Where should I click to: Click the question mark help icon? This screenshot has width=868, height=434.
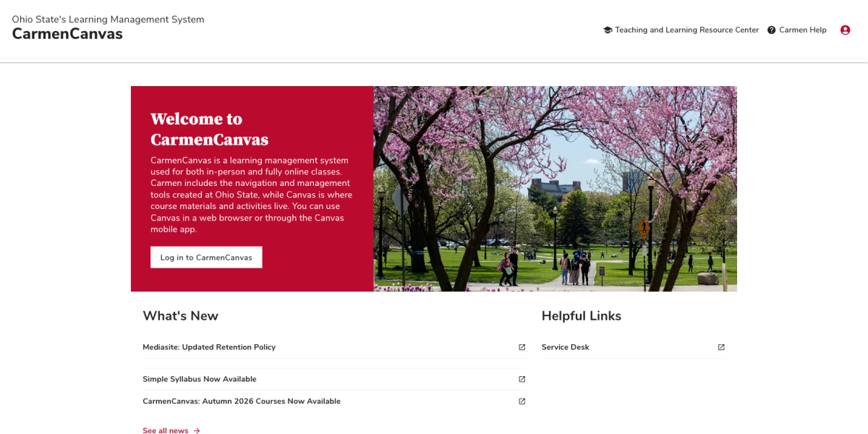[772, 30]
